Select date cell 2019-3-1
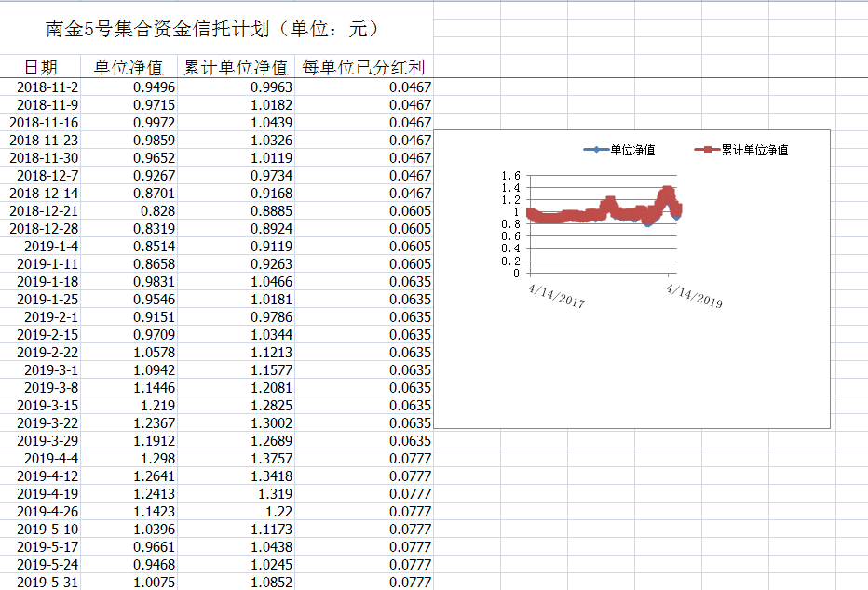The width and height of the screenshot is (868, 590). 40,370
